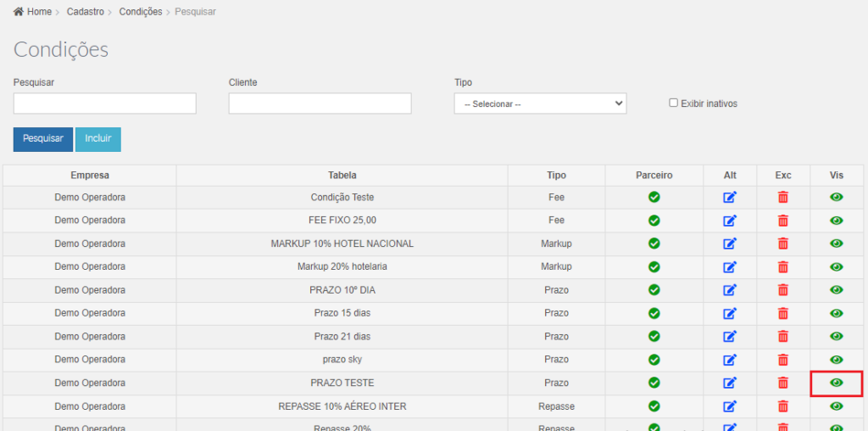Open the Tipo Selecionar dropdown
The image size is (868, 431).
coord(540,104)
